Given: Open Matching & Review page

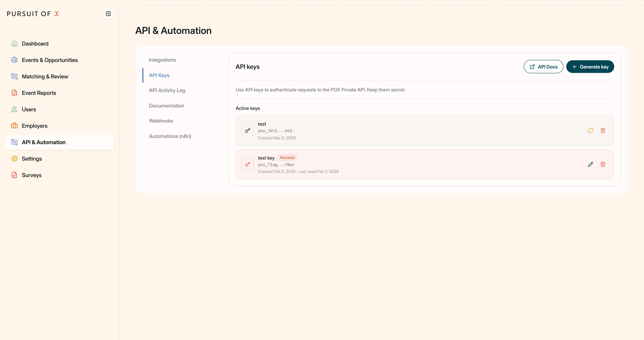Looking at the screenshot, I should 59,77.
